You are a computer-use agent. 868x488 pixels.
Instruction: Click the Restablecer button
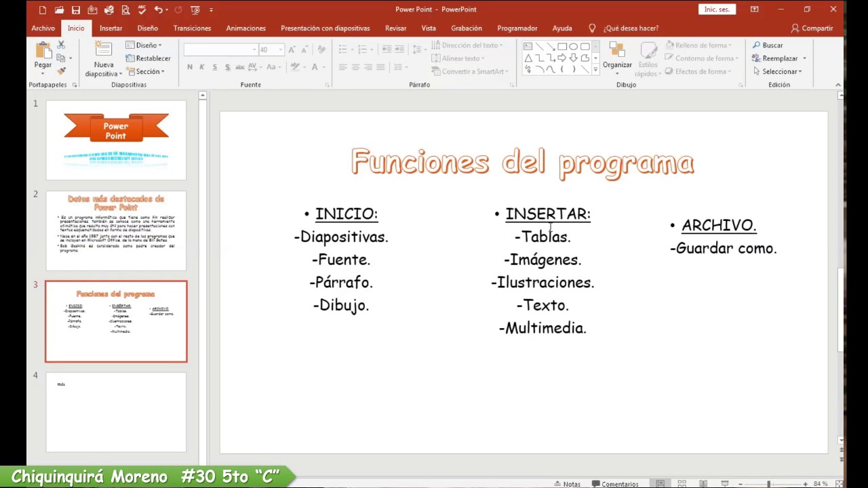point(148,58)
